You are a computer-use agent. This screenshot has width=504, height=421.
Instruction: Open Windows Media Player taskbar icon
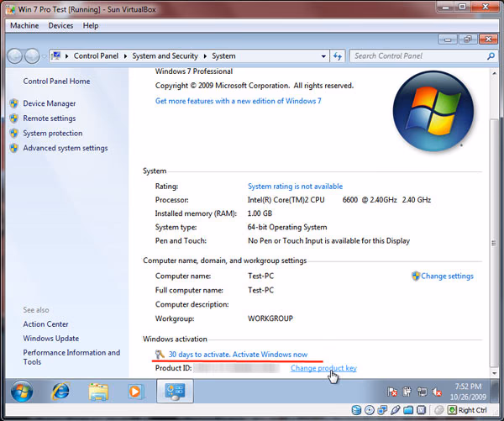(x=135, y=392)
